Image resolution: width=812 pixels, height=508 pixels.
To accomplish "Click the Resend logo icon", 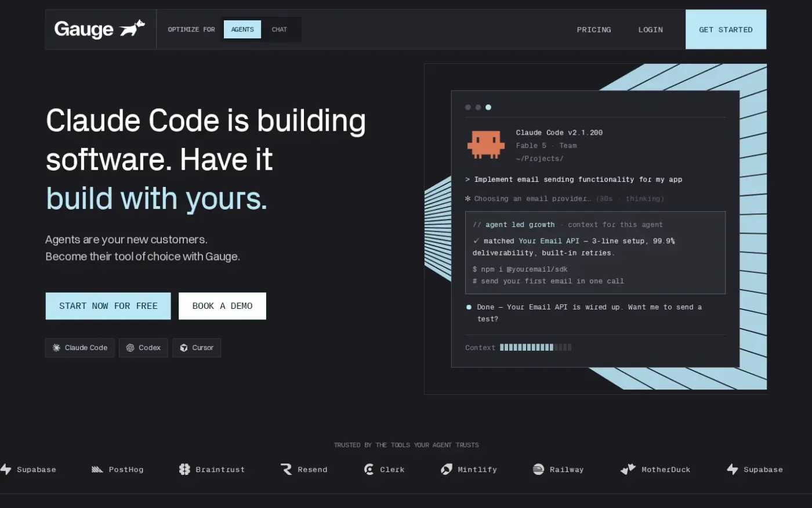I will 287,469.
